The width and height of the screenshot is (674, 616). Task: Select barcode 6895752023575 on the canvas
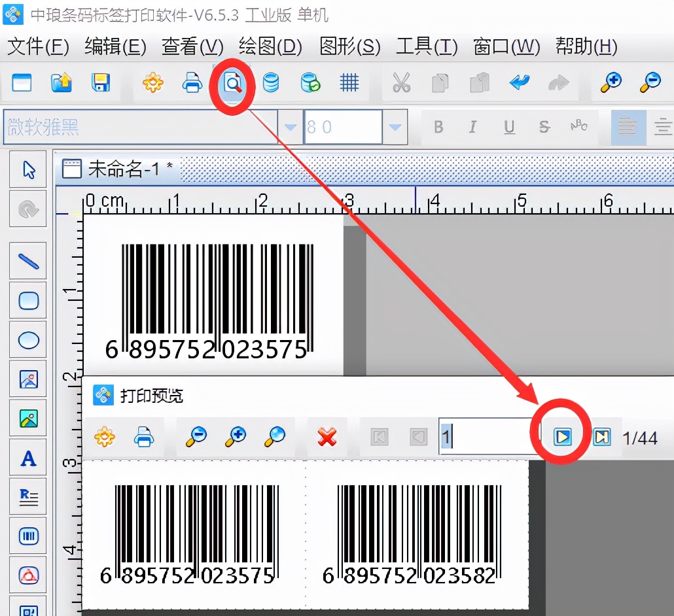(209, 301)
